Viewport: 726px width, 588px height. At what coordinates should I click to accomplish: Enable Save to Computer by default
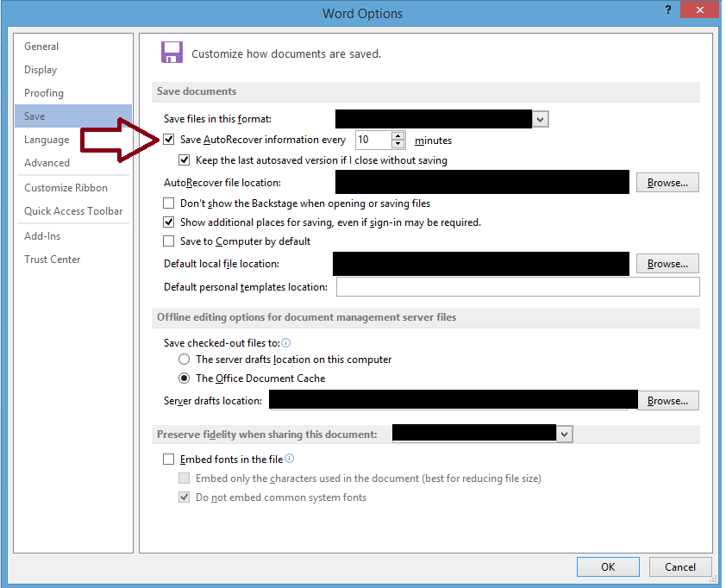click(168, 241)
